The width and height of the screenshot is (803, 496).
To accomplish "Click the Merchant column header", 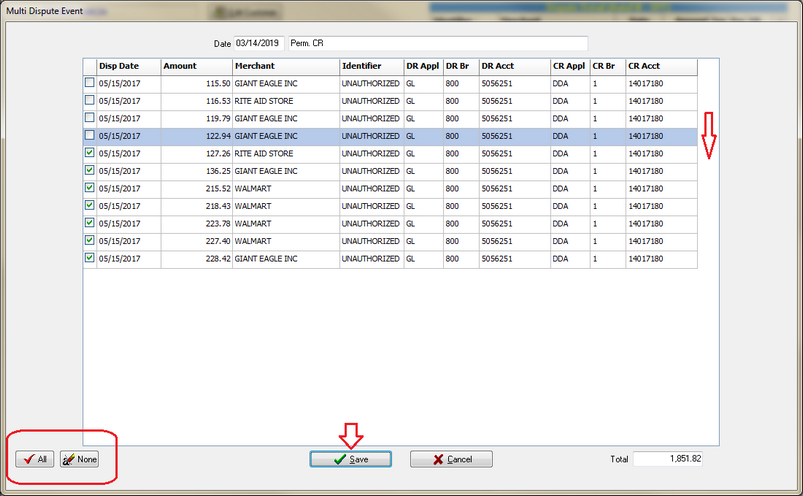I will [285, 66].
